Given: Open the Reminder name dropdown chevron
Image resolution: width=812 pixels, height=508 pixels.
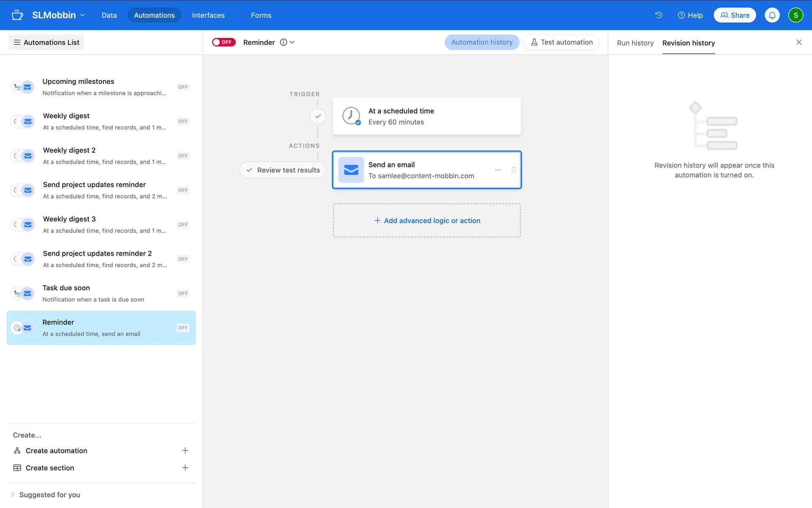Looking at the screenshot, I should [292, 42].
